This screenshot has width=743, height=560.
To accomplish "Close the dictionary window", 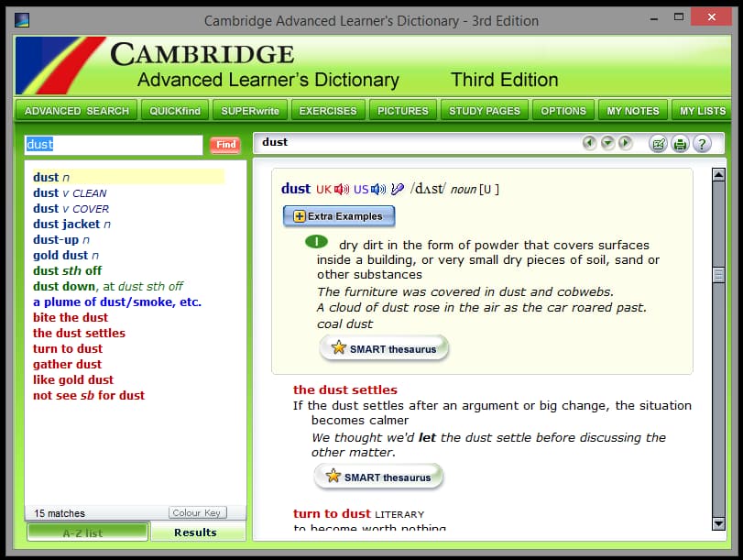I will tap(711, 17).
